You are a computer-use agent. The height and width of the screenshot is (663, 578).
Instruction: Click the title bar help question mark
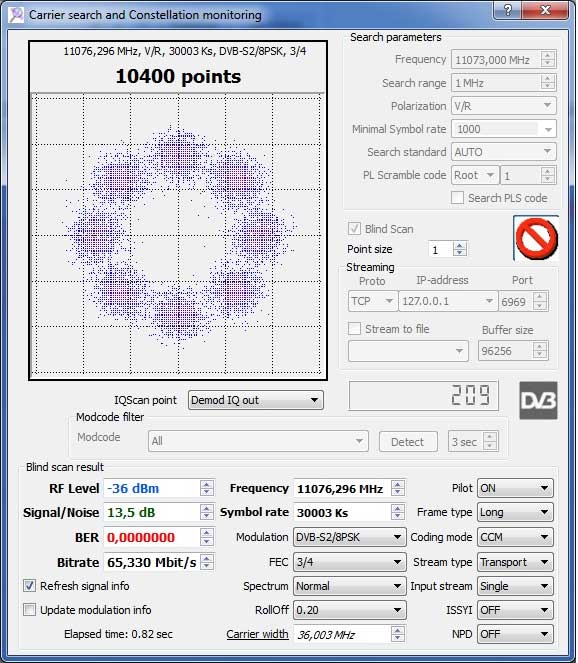[x=508, y=10]
